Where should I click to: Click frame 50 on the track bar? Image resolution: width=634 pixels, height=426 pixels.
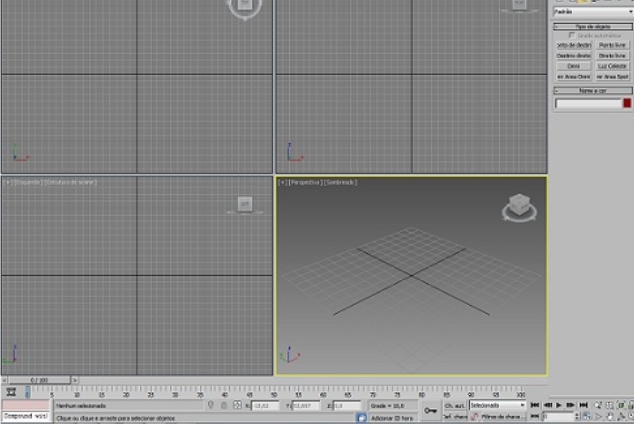coord(274,393)
